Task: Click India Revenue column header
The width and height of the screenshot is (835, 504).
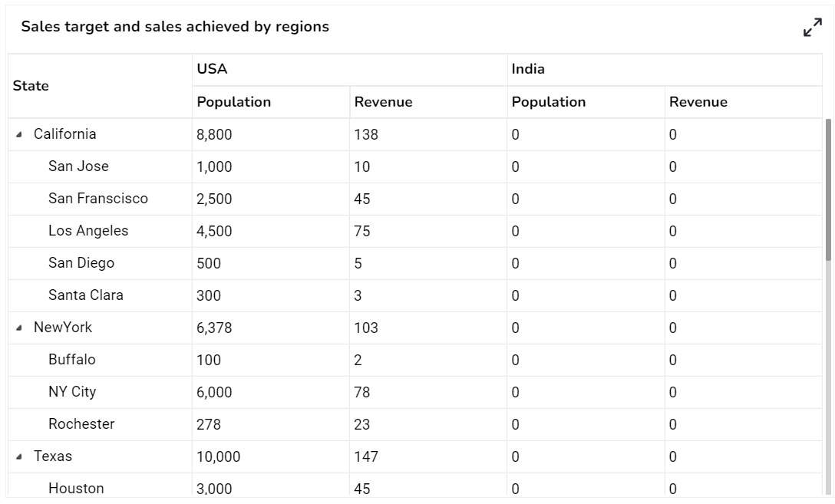Action: [x=698, y=102]
